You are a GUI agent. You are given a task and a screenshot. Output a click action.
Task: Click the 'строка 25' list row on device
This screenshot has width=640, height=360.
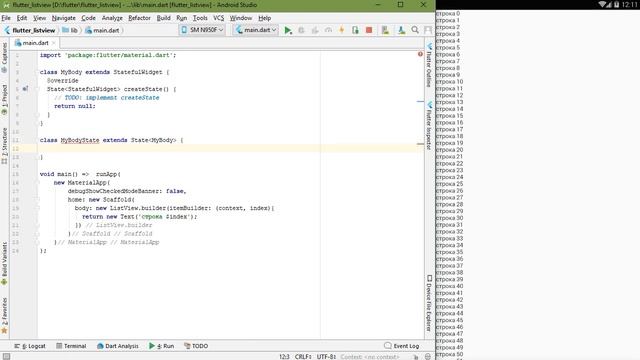click(x=449, y=184)
